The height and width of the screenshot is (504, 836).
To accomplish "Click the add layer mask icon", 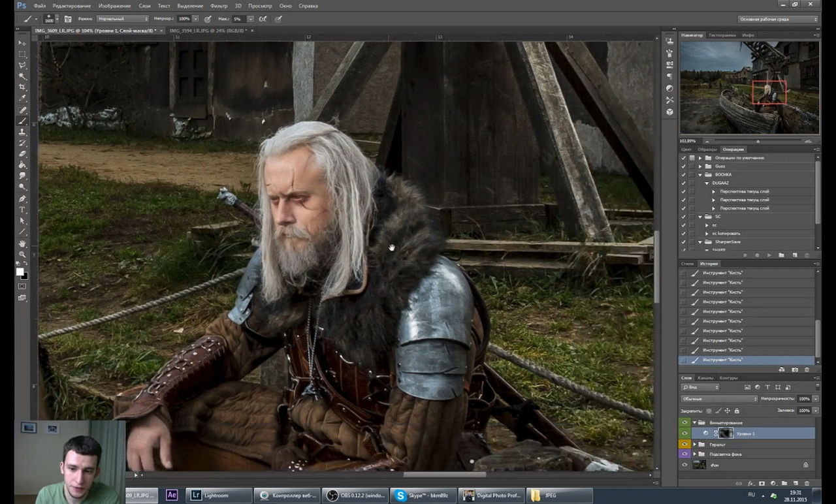I will click(762, 483).
